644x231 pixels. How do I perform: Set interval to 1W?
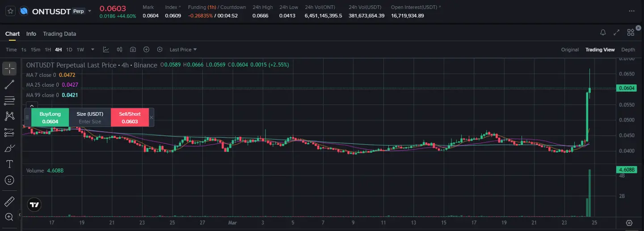[80, 50]
